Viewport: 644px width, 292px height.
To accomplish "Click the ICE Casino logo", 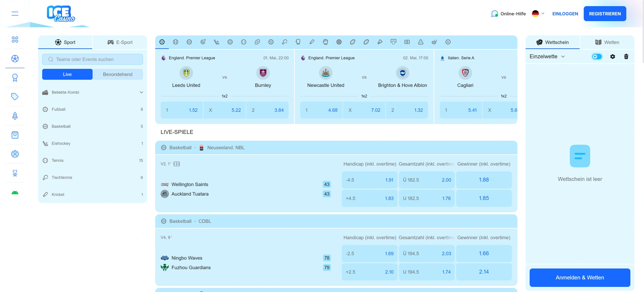I will point(61,14).
